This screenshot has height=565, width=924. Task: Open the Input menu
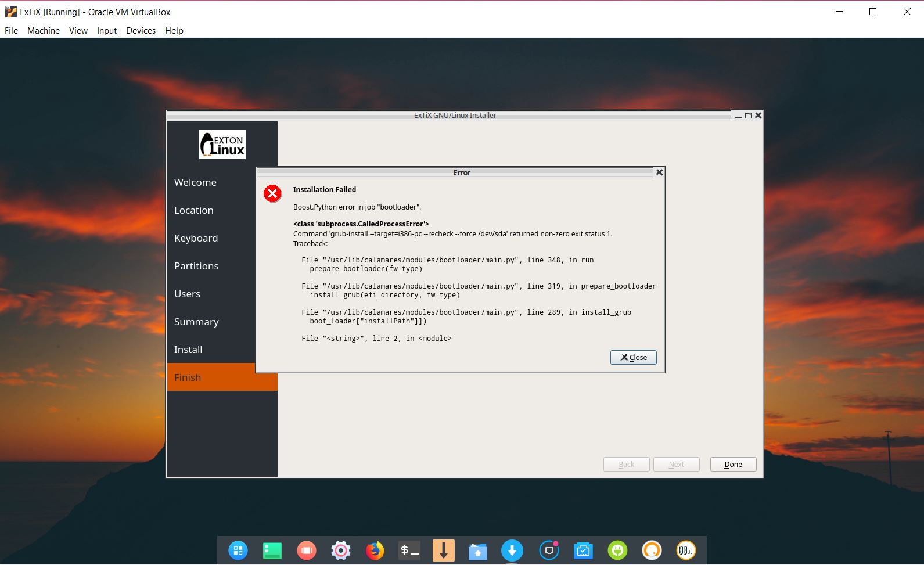pos(107,30)
